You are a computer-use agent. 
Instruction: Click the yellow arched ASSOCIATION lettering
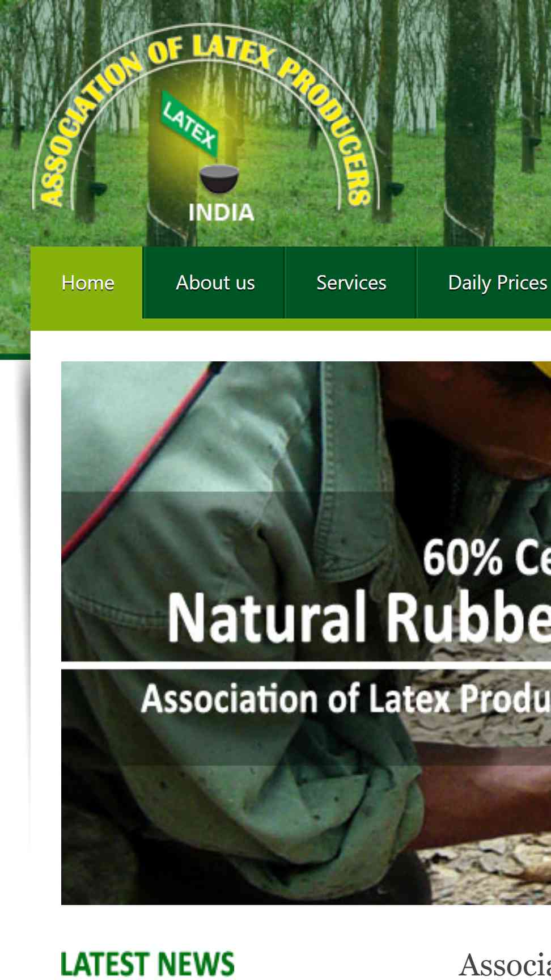coord(85,130)
